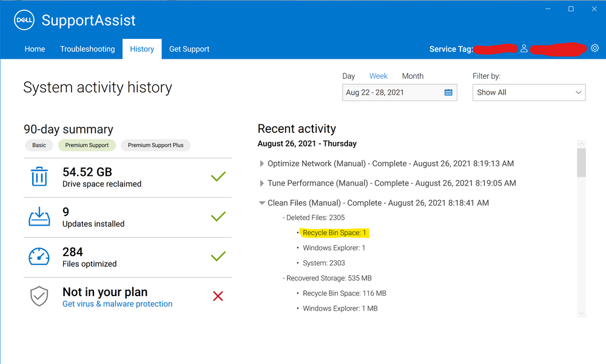Click the recent activity scrollbar thumb

tap(581, 163)
